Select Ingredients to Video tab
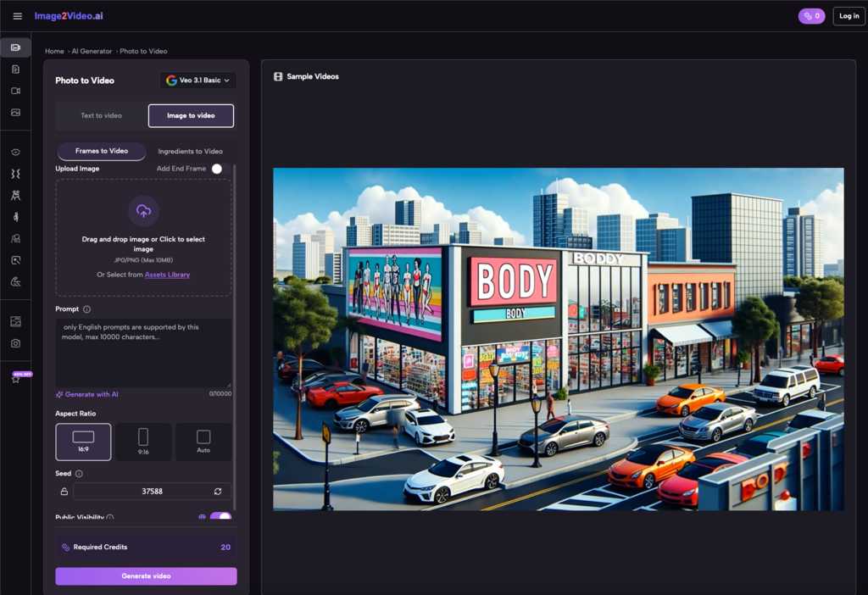The image size is (868, 595). [x=191, y=151]
